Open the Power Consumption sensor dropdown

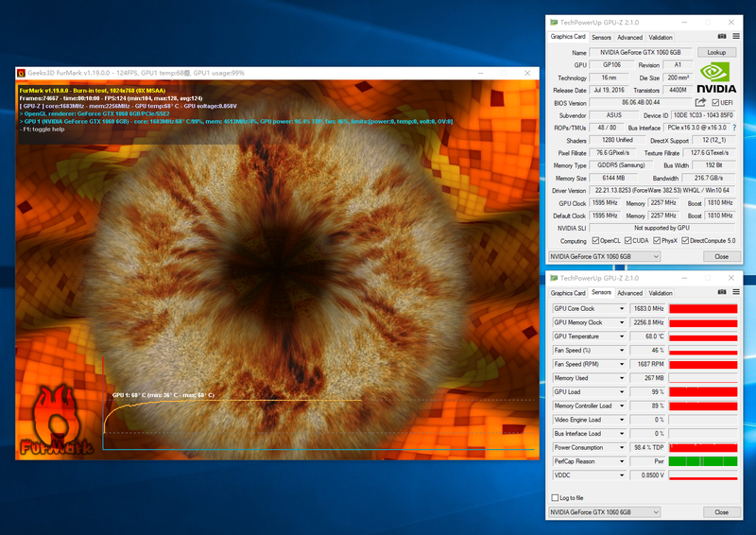tap(622, 448)
